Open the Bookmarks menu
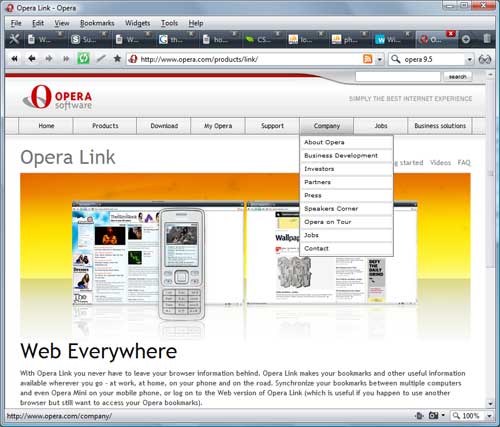 pos(97,23)
